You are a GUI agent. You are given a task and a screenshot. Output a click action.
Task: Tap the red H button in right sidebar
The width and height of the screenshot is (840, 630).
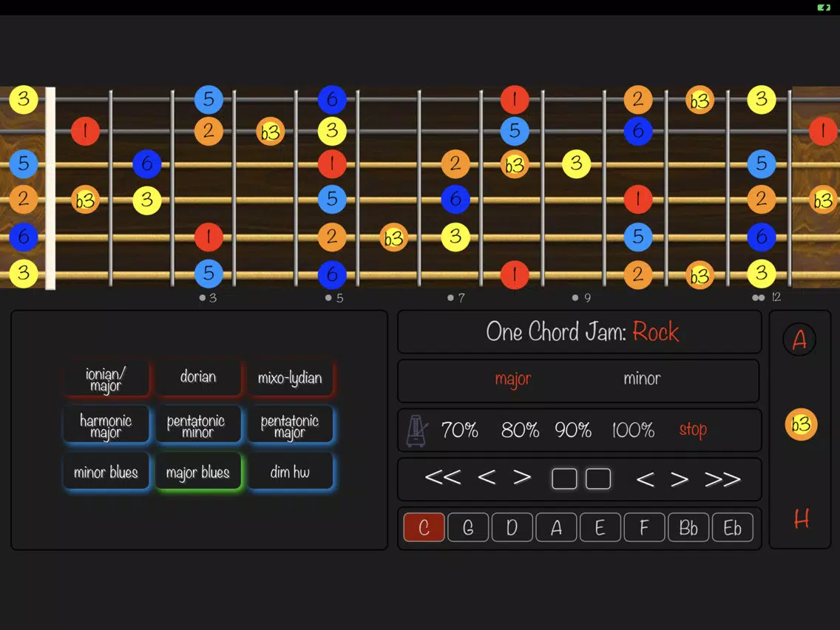click(x=802, y=518)
